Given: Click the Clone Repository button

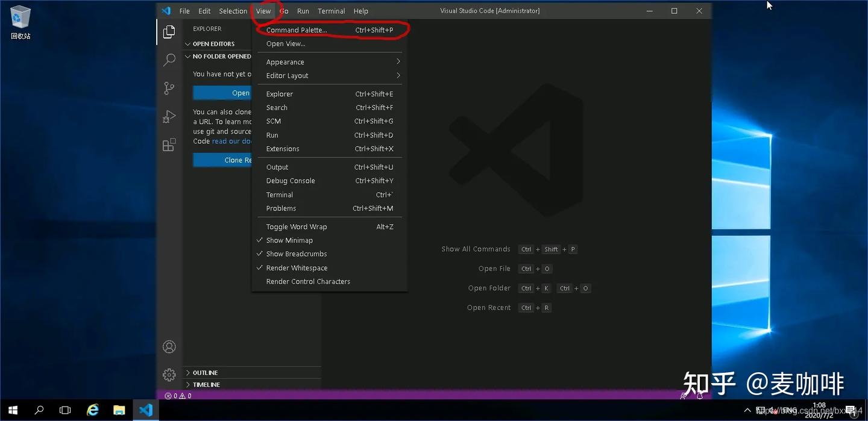Looking at the screenshot, I should tap(222, 160).
